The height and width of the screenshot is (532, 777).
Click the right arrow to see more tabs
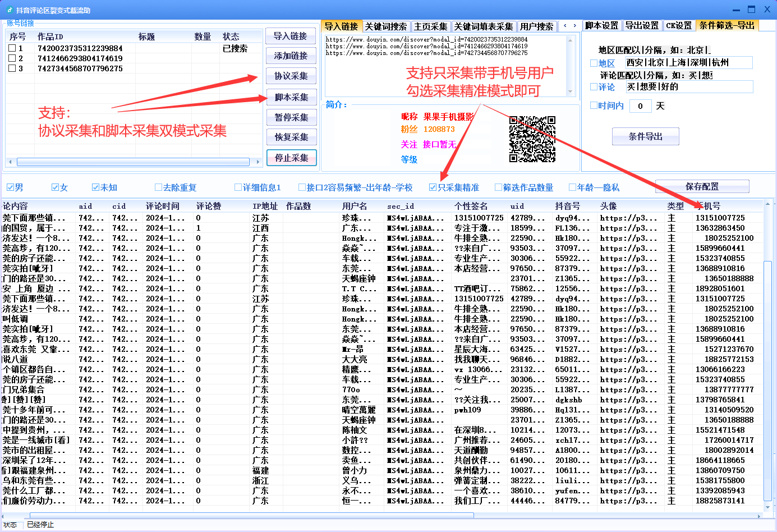[574, 26]
